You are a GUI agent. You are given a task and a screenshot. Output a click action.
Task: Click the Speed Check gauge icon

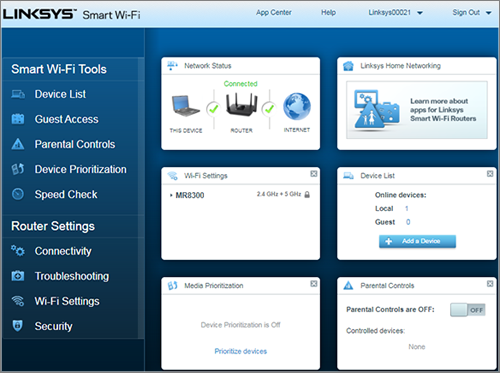point(18,194)
